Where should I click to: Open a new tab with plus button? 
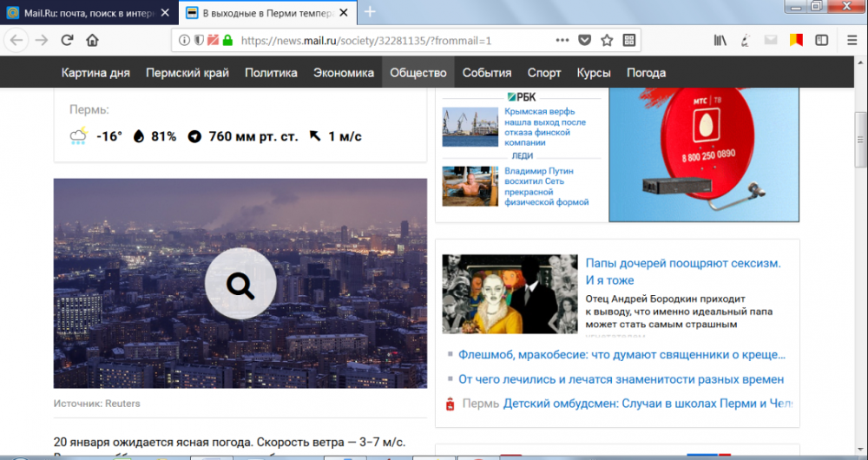(370, 12)
